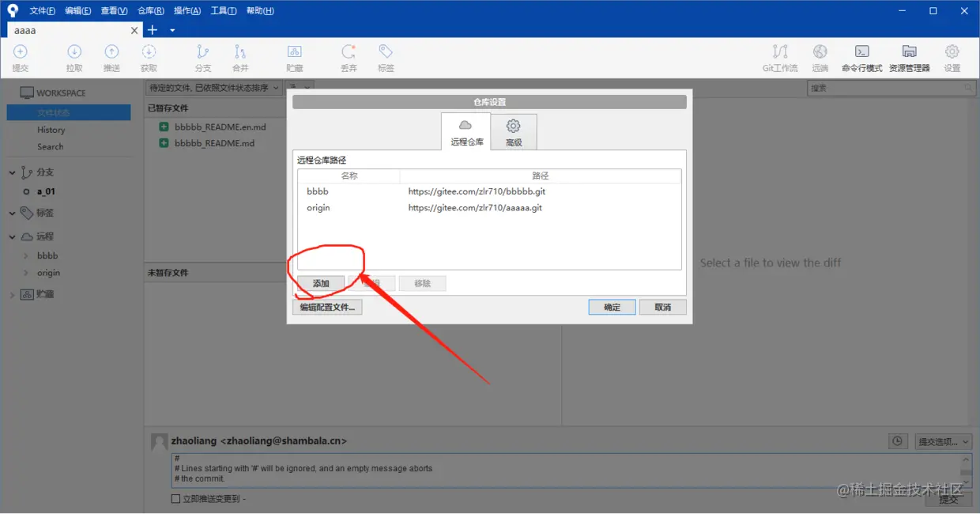Expand the bbbb remote in sidebar

(x=26, y=255)
